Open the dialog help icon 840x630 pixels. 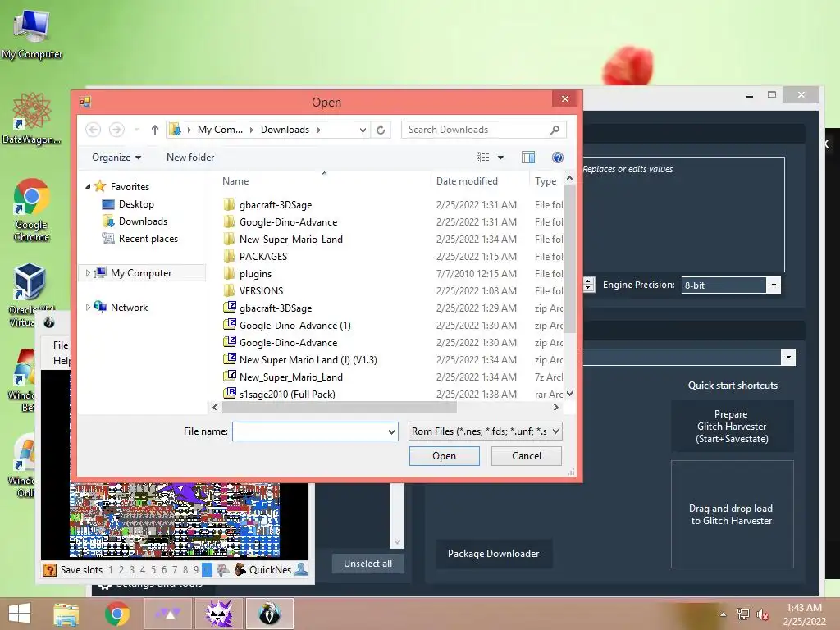pyautogui.click(x=557, y=157)
